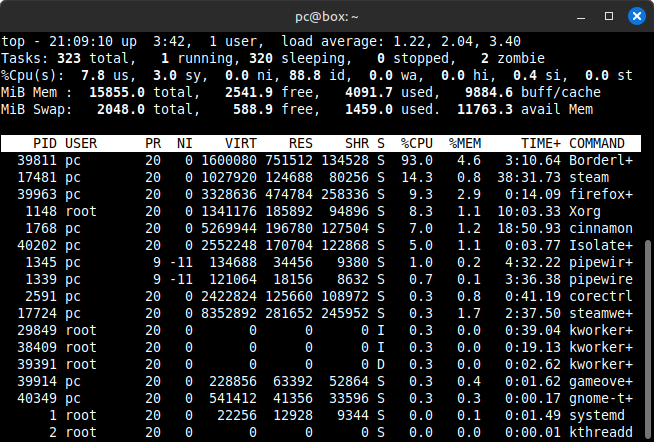This screenshot has height=442, width=654.
Task: Maximize the pc@box terminal window
Action: click(609, 16)
